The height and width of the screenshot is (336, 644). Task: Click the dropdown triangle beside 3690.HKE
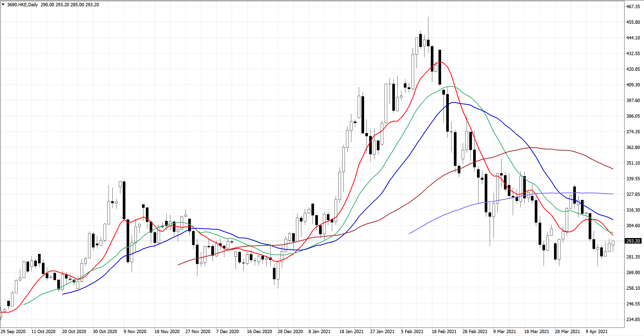pos(3,5)
